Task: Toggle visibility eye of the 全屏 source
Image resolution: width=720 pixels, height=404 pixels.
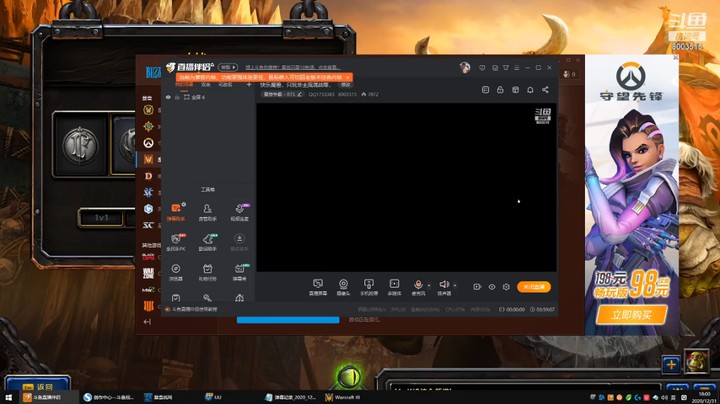Action: click(168, 97)
